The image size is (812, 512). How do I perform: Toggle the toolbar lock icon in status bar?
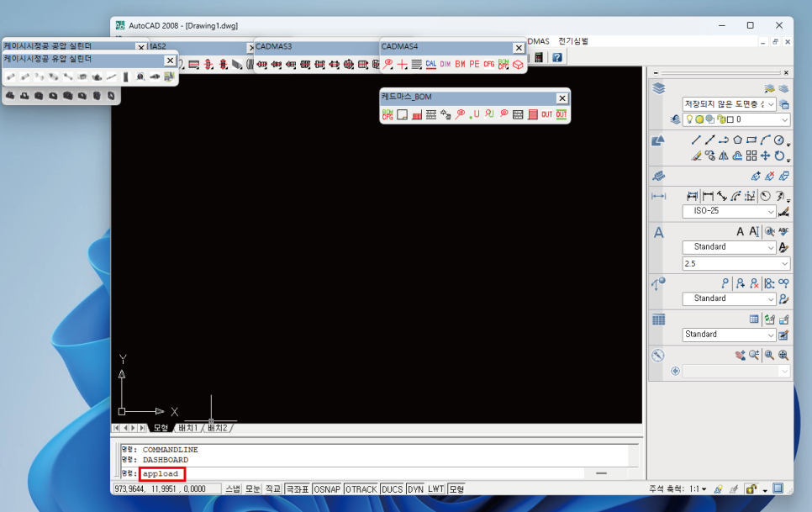pos(751,488)
